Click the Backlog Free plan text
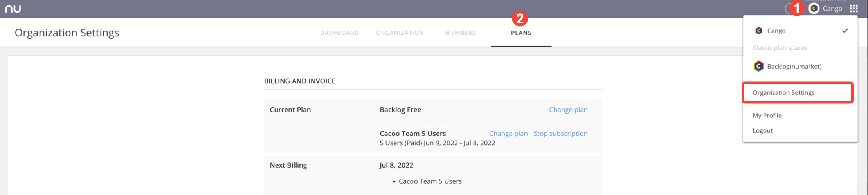The height and width of the screenshot is (195, 868). pos(400,110)
